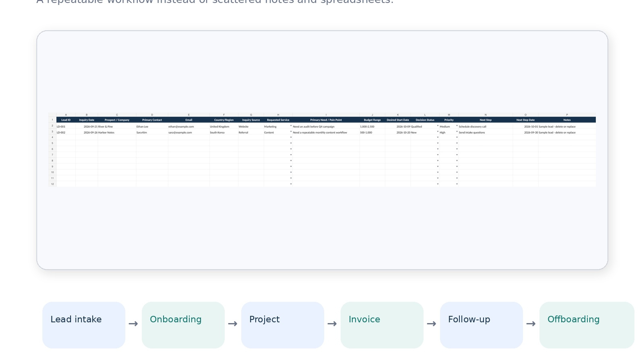Image resolution: width=644 pixels, height=362 pixels.
Task: Click the Lead ID column header
Action: pyautogui.click(x=66, y=120)
